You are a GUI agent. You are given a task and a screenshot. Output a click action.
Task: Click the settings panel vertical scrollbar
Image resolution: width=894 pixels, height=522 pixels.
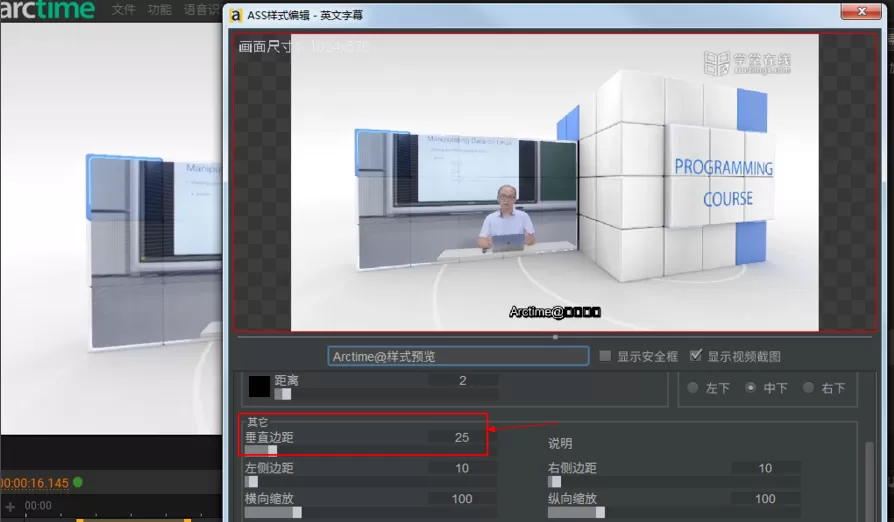[x=869, y=482]
